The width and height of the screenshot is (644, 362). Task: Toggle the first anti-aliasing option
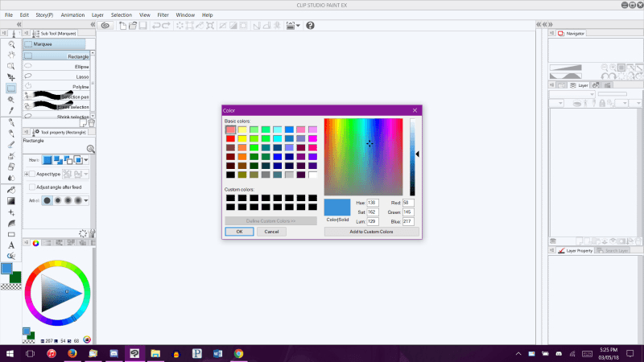pos(47,200)
